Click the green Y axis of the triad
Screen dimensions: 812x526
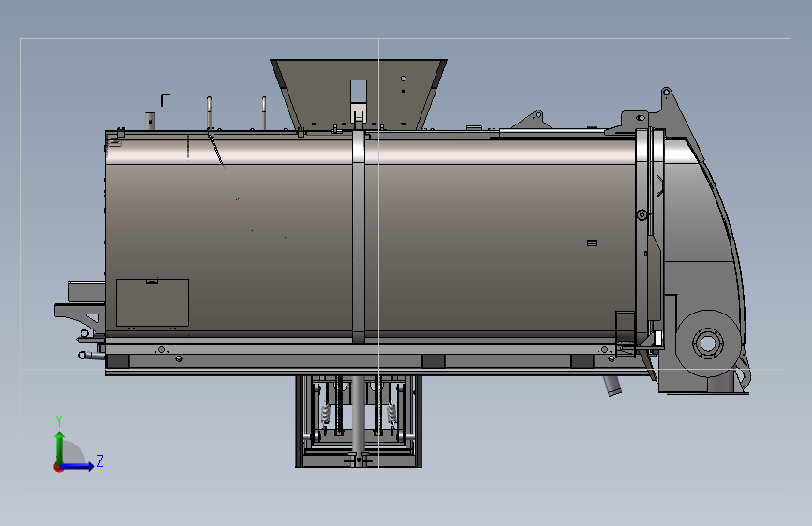[x=60, y=448]
